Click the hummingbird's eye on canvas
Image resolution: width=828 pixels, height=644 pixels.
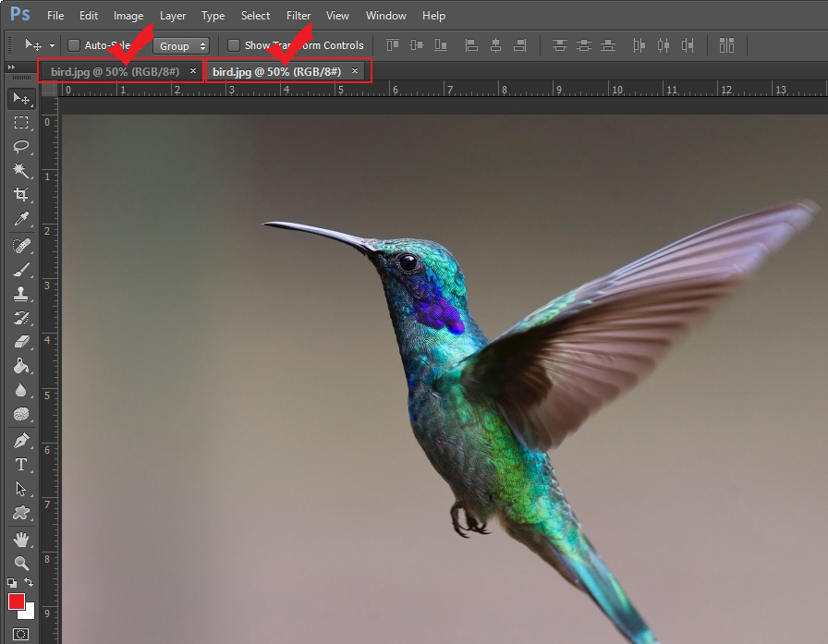pyautogui.click(x=408, y=261)
